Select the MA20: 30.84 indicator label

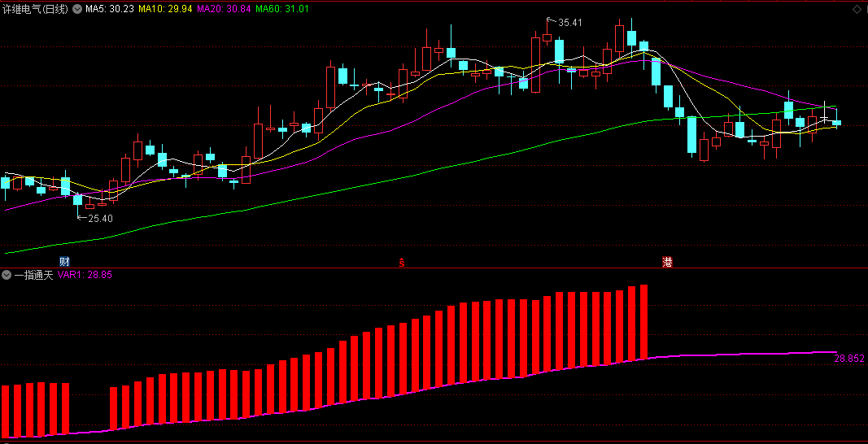(225, 9)
